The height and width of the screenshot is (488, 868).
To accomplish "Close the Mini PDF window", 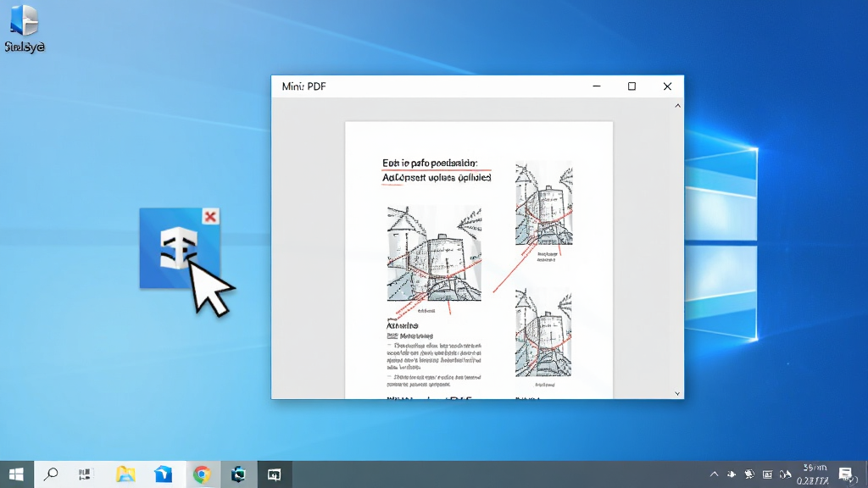I will coord(667,86).
